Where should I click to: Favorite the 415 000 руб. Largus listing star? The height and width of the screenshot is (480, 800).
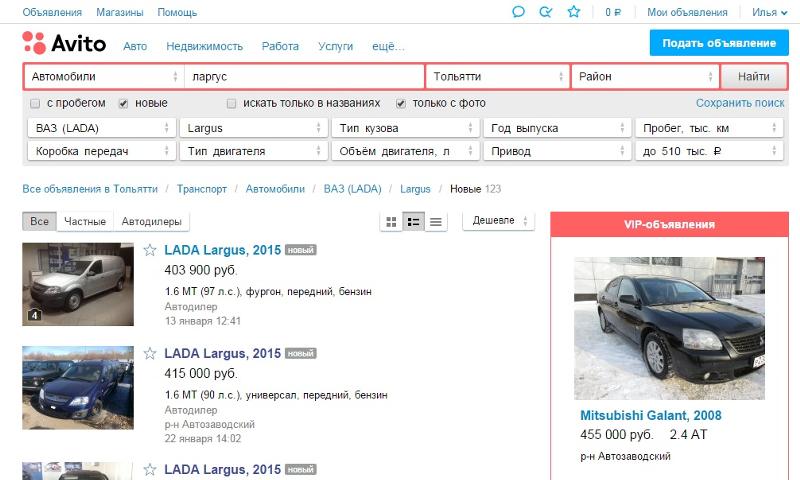tap(149, 353)
